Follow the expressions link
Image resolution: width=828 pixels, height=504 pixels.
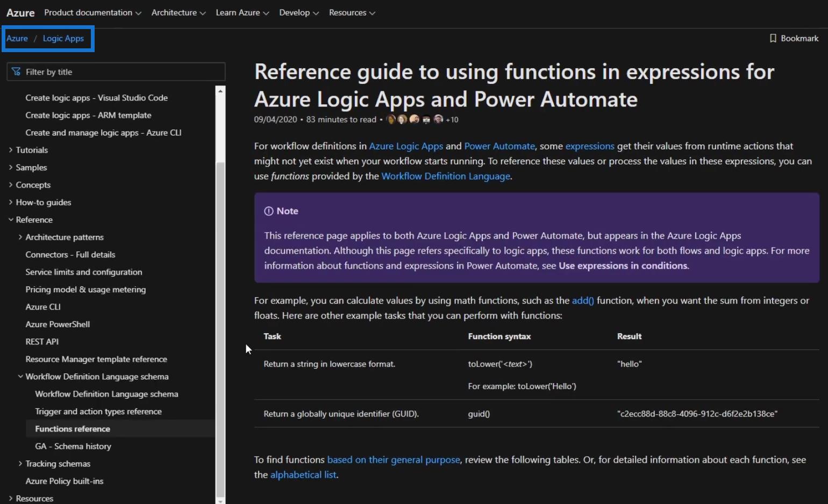tap(590, 146)
